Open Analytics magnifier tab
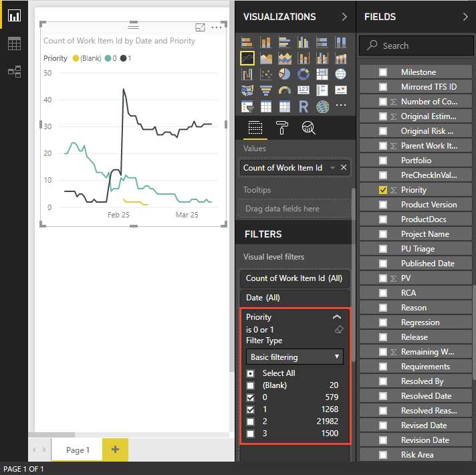 point(308,128)
